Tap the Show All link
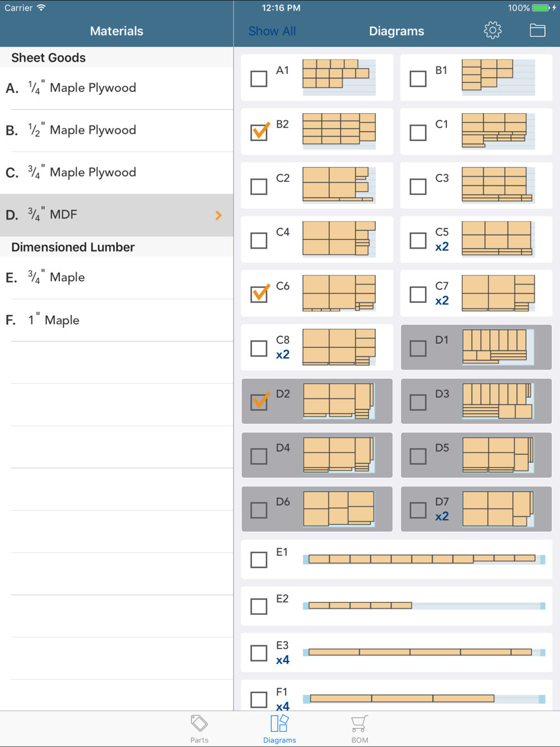Viewport: 560px width, 747px height. (272, 31)
